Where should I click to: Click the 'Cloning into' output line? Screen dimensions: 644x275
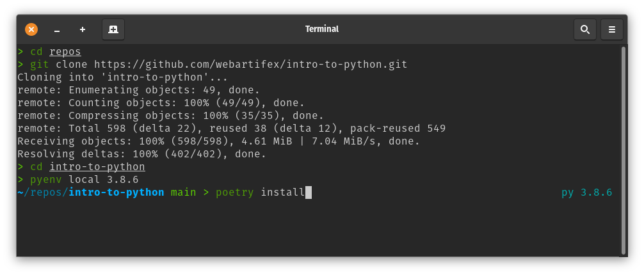click(x=122, y=77)
